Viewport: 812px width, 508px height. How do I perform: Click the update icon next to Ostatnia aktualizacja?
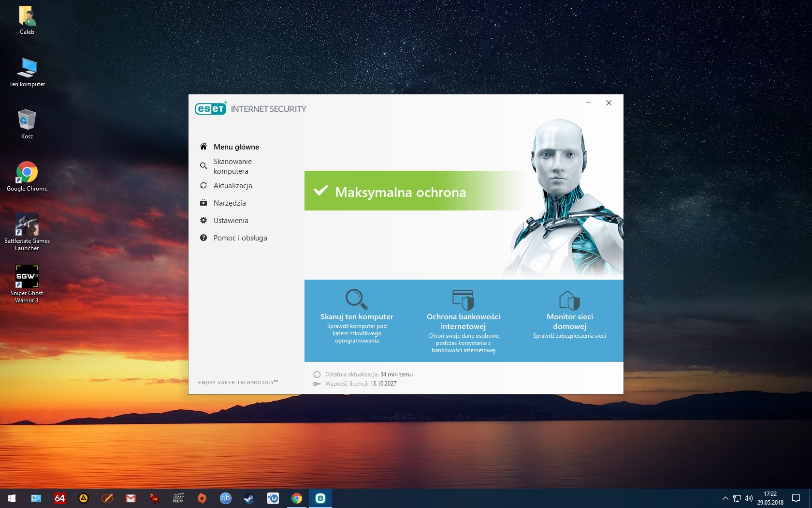click(x=317, y=374)
